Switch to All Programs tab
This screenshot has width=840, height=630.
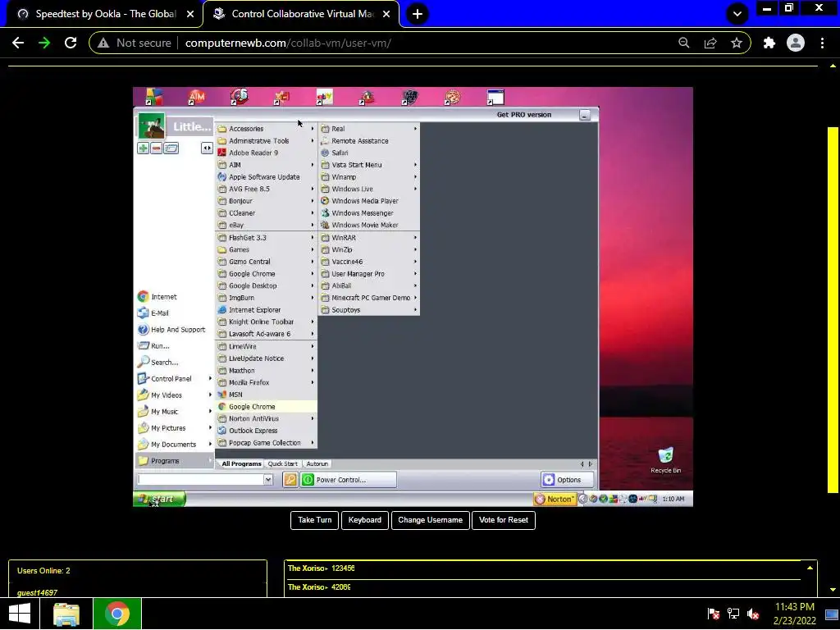(x=242, y=464)
